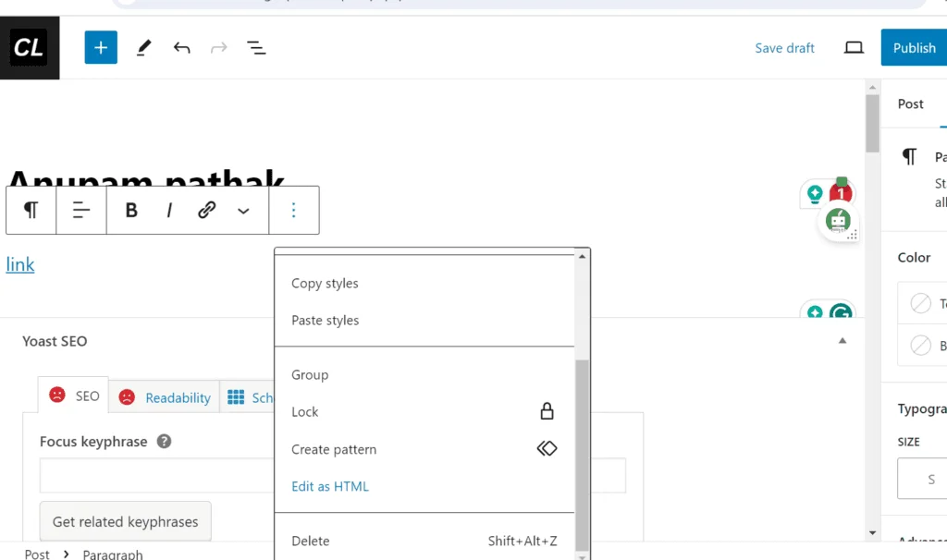Toggle bold formatting in block toolbar
Screen dimensions: 947x560
[131, 211]
